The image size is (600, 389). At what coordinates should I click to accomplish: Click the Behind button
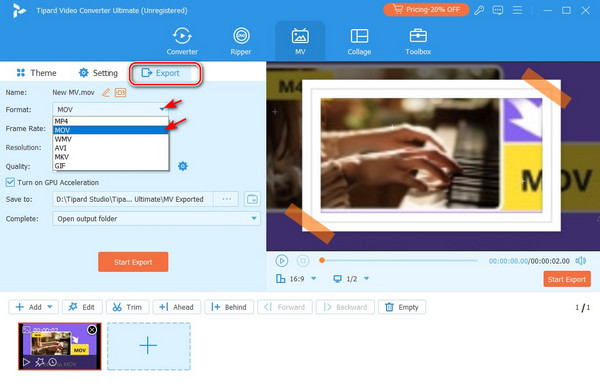[229, 307]
